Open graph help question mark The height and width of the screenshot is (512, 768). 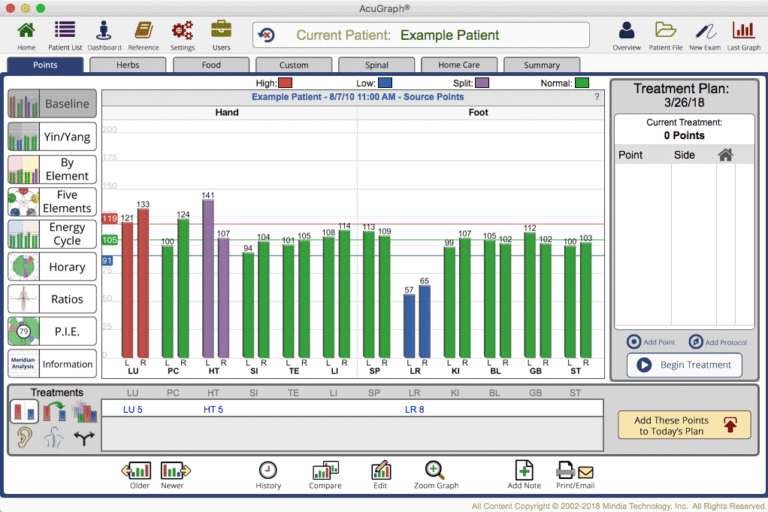(x=597, y=97)
